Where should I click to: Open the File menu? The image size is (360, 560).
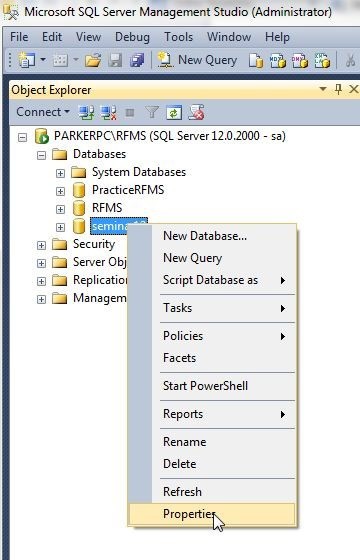pyautogui.click(x=19, y=37)
